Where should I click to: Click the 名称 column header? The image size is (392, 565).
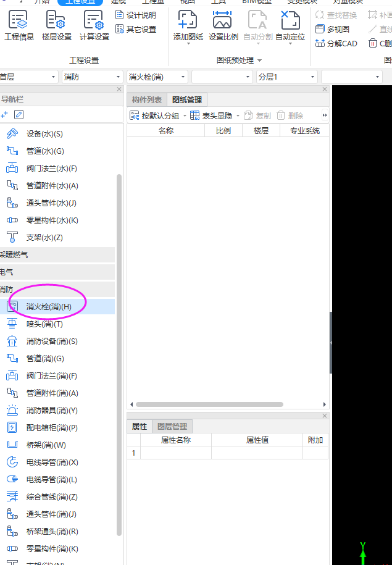click(166, 130)
